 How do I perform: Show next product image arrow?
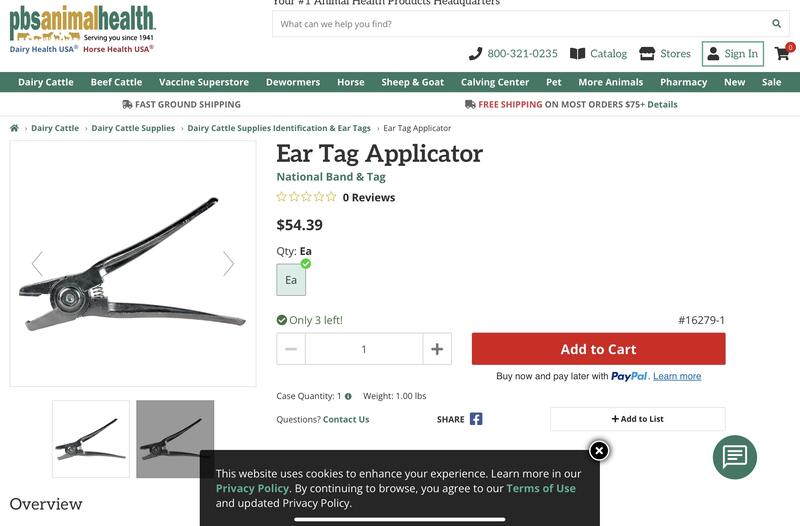(x=228, y=264)
